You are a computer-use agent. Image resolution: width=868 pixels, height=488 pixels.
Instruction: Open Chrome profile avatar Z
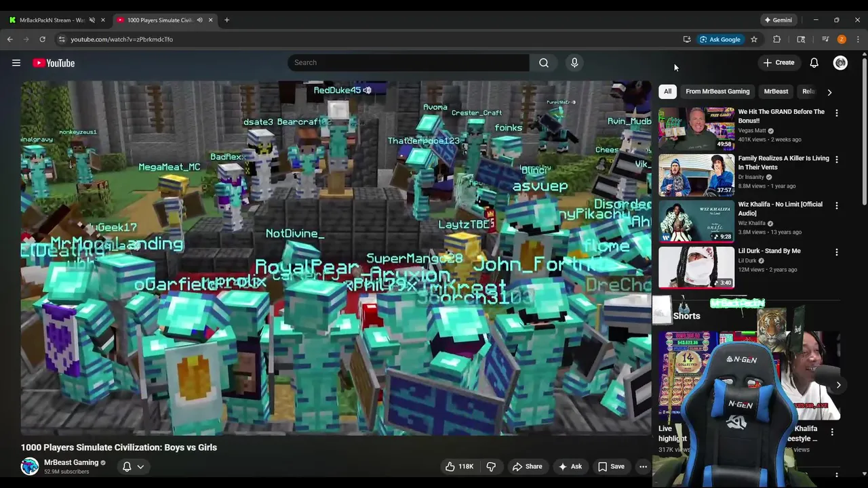842,39
